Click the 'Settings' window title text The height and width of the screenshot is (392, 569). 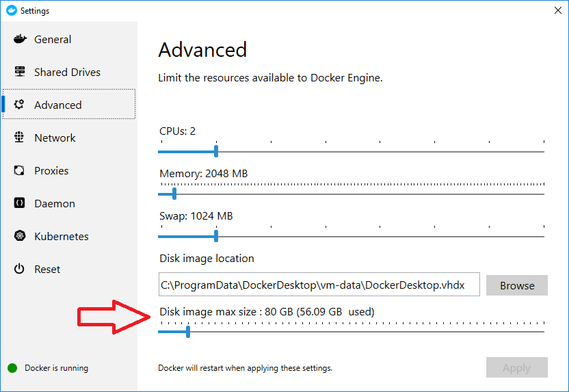(x=35, y=11)
